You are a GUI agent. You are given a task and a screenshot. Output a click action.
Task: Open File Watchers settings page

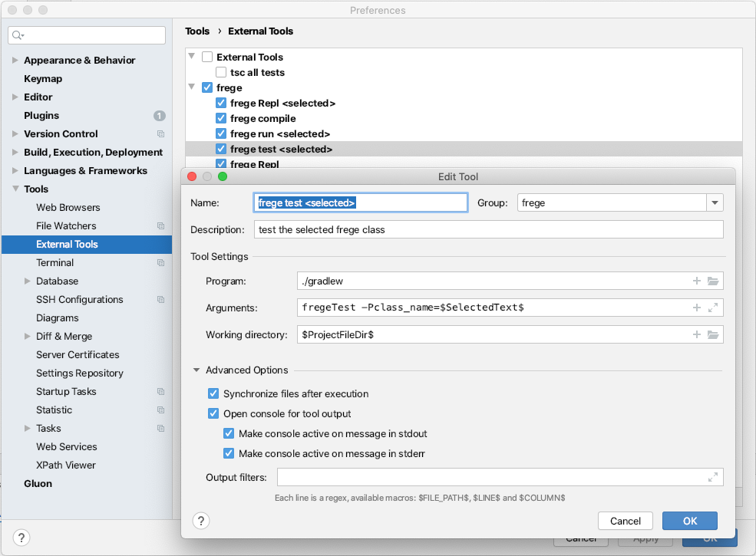point(66,225)
